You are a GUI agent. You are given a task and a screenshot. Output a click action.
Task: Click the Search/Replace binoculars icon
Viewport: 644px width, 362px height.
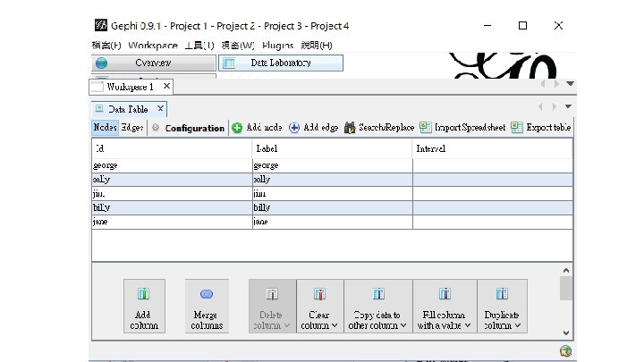pyautogui.click(x=350, y=128)
